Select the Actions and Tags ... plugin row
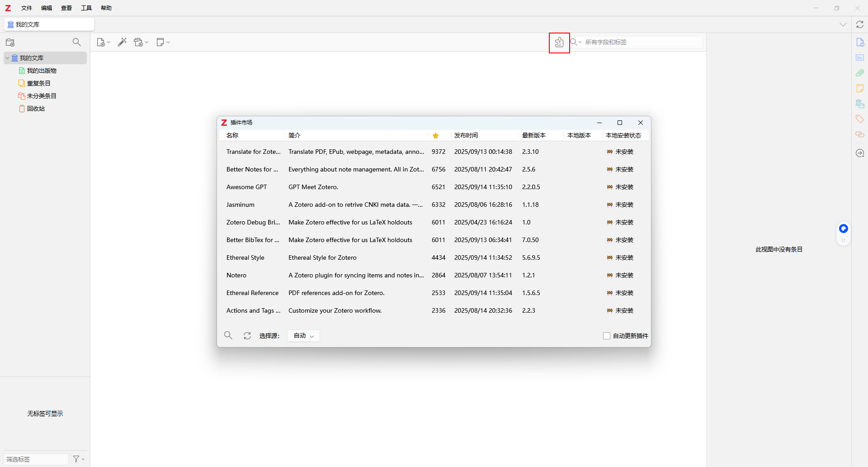 434,310
